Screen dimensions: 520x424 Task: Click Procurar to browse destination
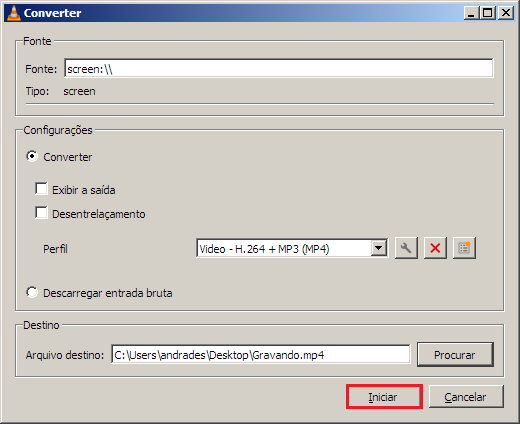[455, 355]
